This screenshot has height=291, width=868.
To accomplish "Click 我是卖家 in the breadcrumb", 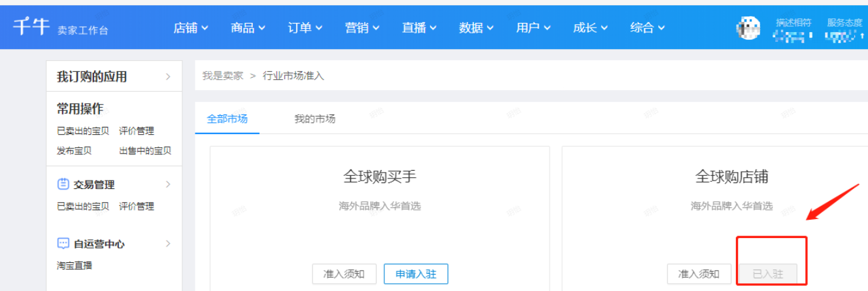I will (x=222, y=76).
